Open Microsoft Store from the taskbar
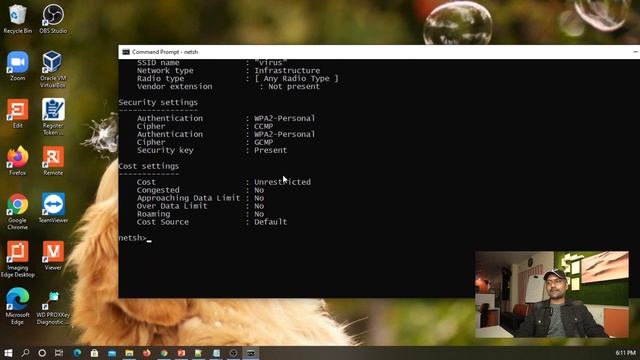 [x=94, y=353]
